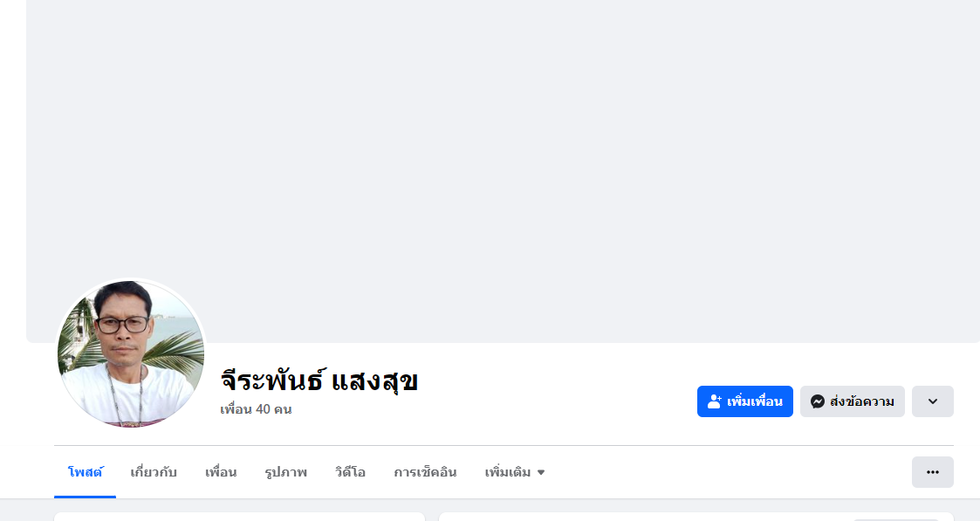Open the three-dot options menu
The height and width of the screenshot is (521, 980).
point(932,472)
